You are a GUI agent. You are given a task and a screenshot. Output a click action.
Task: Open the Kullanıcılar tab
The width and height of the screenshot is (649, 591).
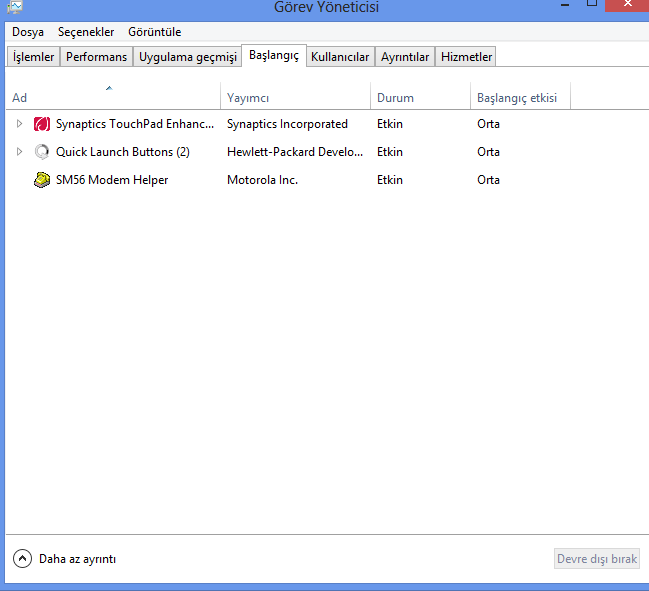point(341,57)
